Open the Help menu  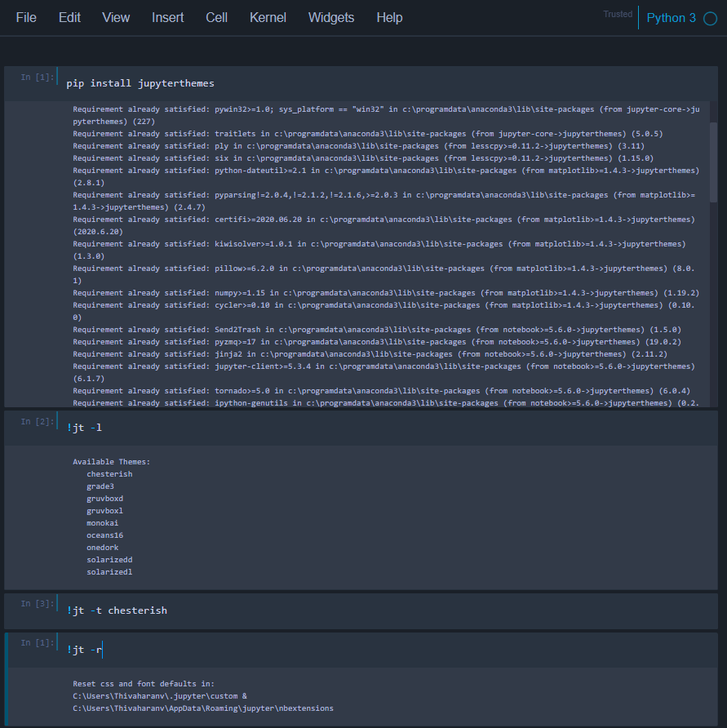389,17
